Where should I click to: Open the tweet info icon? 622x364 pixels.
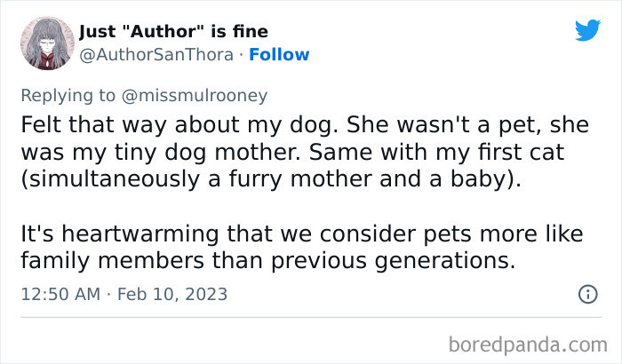point(587,294)
